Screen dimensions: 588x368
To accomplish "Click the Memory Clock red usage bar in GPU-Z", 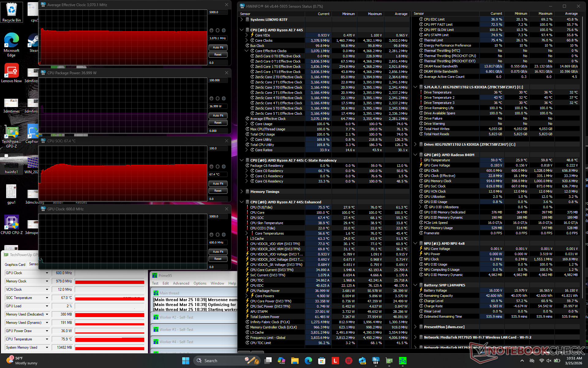I will [109, 282].
